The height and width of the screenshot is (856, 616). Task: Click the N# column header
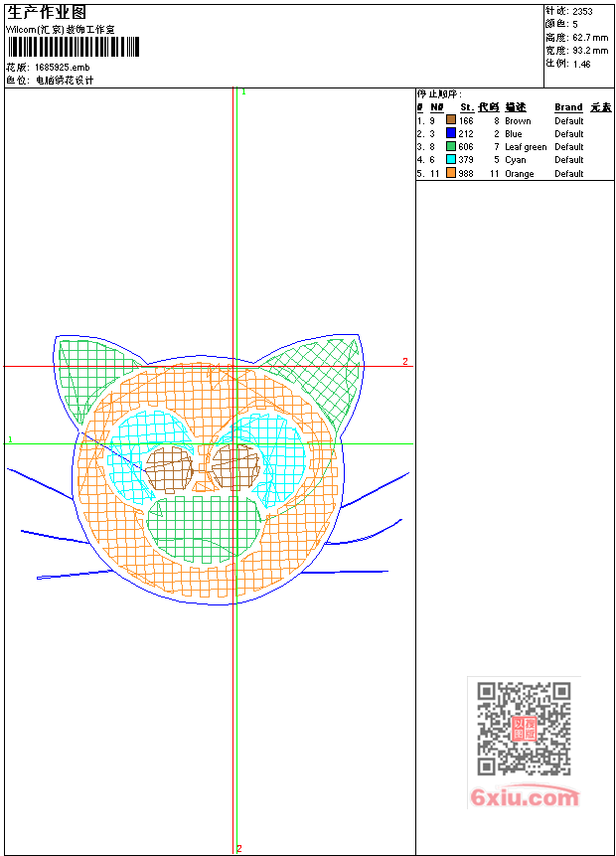436,107
